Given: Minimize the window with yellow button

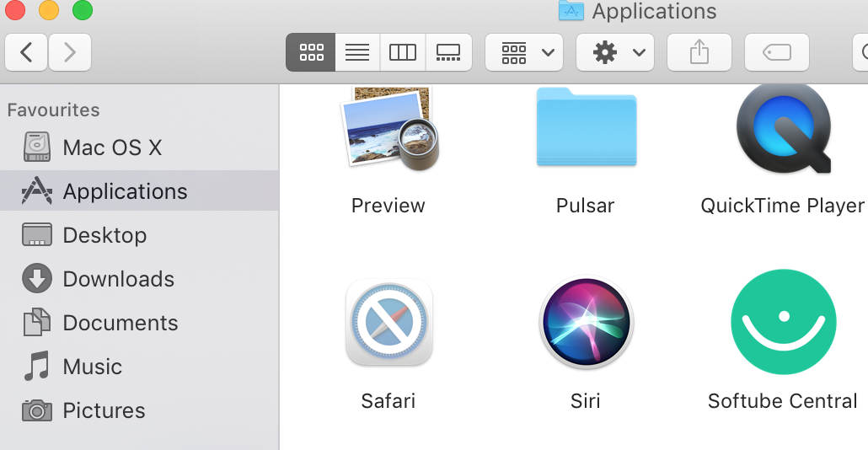Looking at the screenshot, I should point(49,10).
